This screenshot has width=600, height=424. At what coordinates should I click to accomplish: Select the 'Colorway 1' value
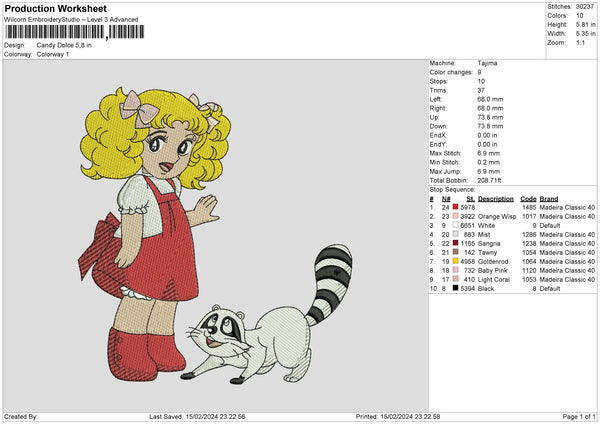coord(53,54)
